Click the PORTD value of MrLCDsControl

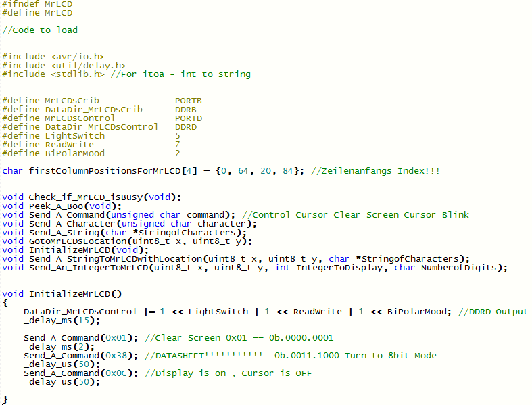point(189,118)
